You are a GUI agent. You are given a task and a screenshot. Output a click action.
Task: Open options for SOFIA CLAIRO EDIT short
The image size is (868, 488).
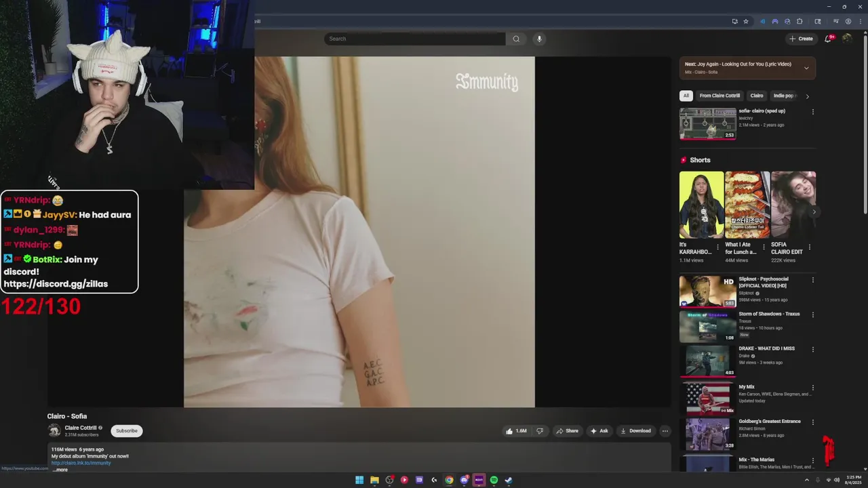(x=809, y=247)
